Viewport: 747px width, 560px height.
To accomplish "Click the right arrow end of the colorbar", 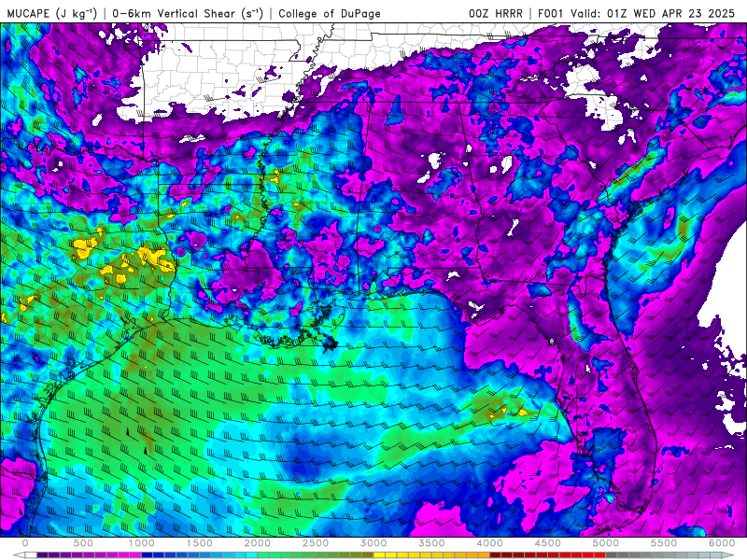I will [x=729, y=555].
